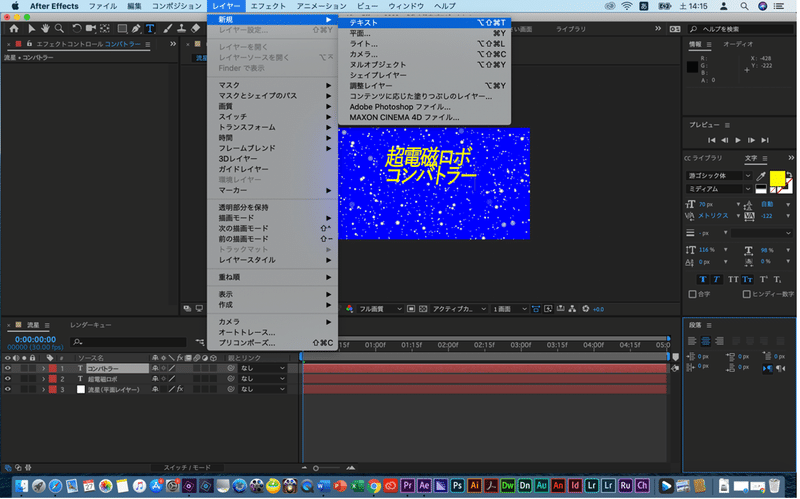Screen dimensions: 800x499
Task: Click the 0:00:00:00 current time display
Action: [35, 339]
